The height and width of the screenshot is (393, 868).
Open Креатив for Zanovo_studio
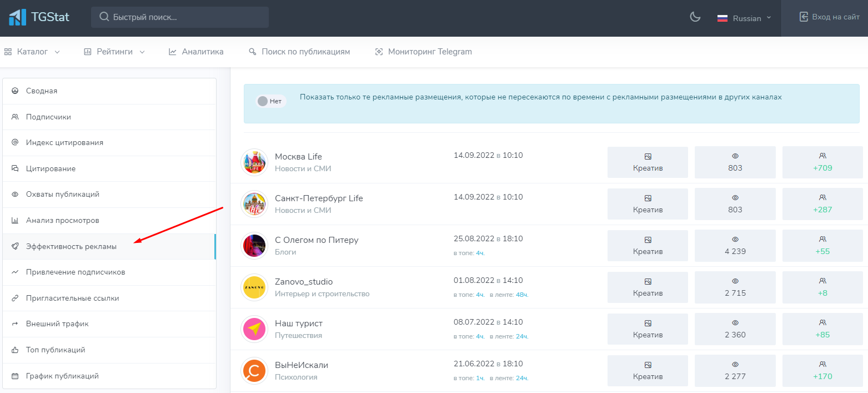648,287
